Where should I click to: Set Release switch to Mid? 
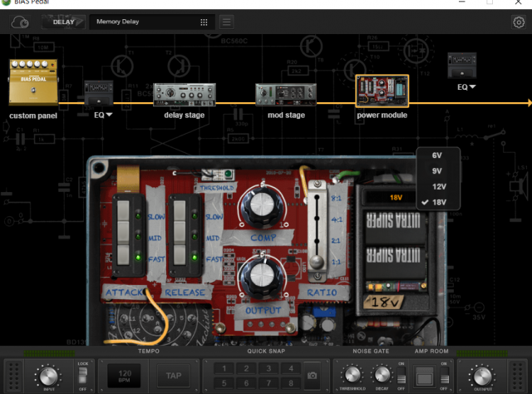pos(180,233)
